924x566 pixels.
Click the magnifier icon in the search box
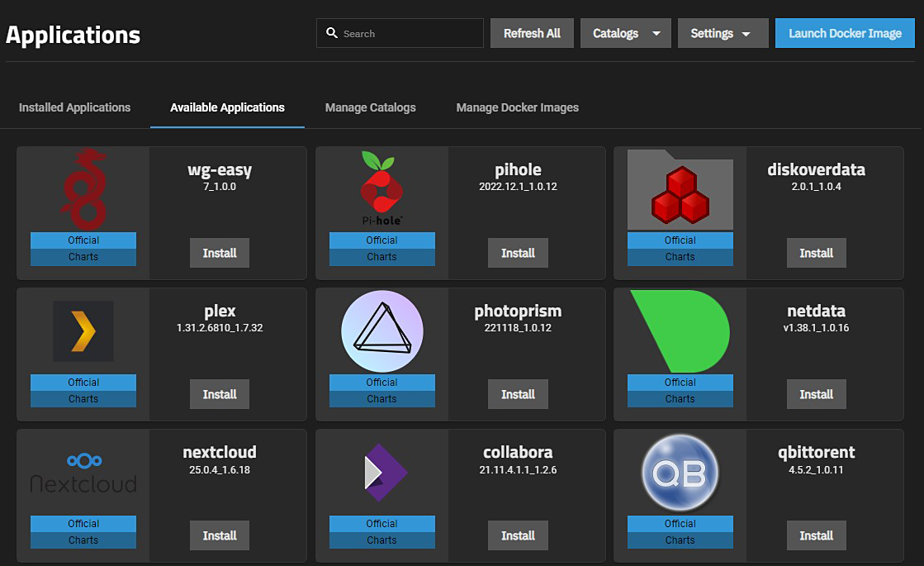click(332, 33)
